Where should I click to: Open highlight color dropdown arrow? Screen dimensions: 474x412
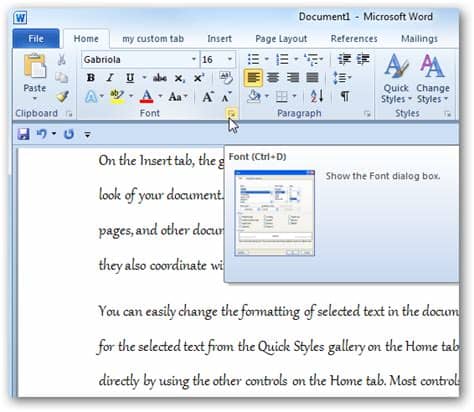coord(131,97)
